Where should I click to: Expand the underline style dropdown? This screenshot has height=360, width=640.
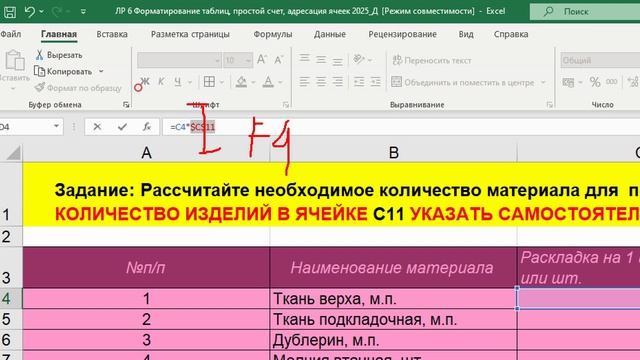click(190, 82)
